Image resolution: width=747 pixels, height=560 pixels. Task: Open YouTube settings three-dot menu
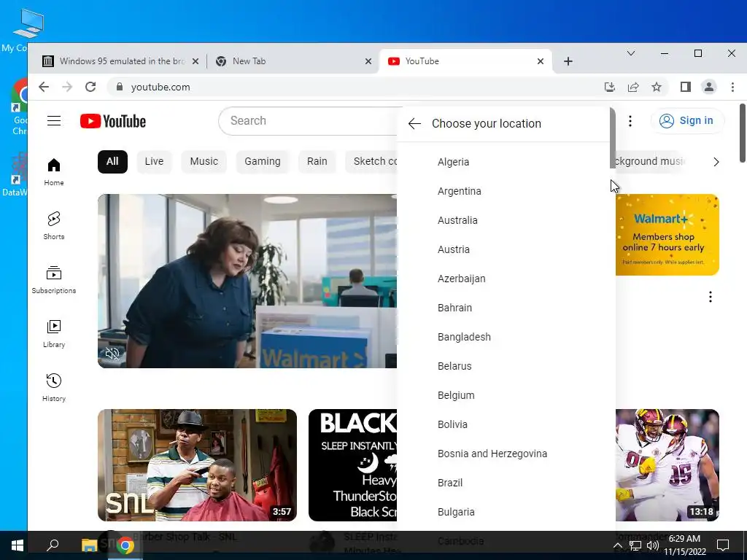coord(630,121)
